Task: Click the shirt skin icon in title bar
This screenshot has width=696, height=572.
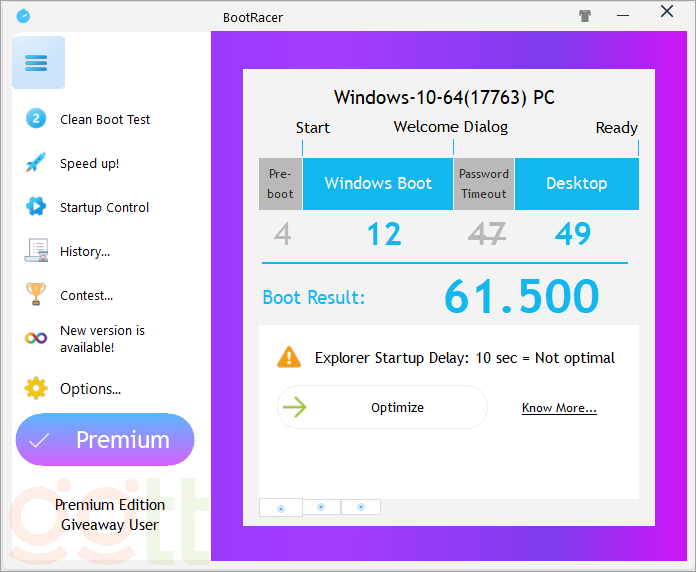Action: [x=585, y=16]
